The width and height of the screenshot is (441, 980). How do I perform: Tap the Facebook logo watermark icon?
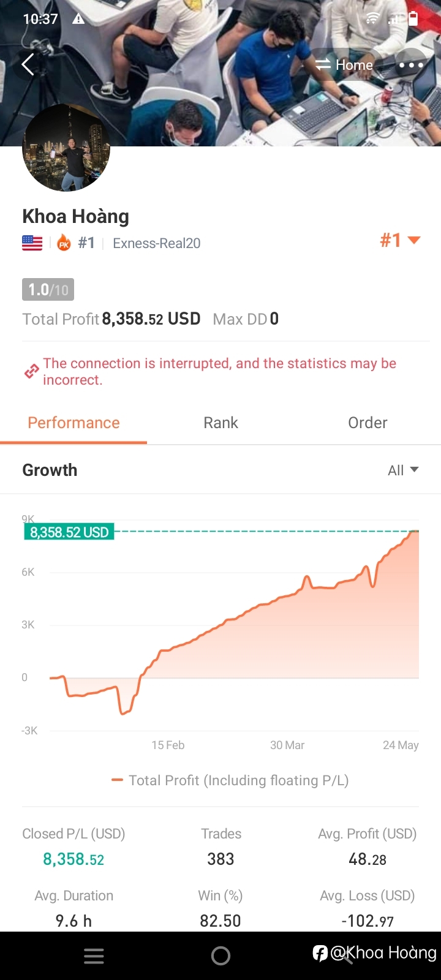pyautogui.click(x=320, y=953)
